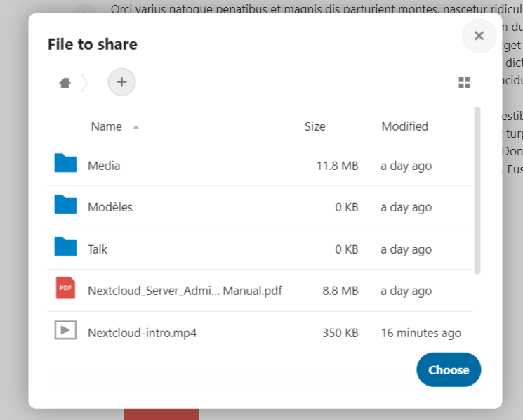Click the Modèles folder icon
Viewport: 523px width, 420px height.
point(65,206)
